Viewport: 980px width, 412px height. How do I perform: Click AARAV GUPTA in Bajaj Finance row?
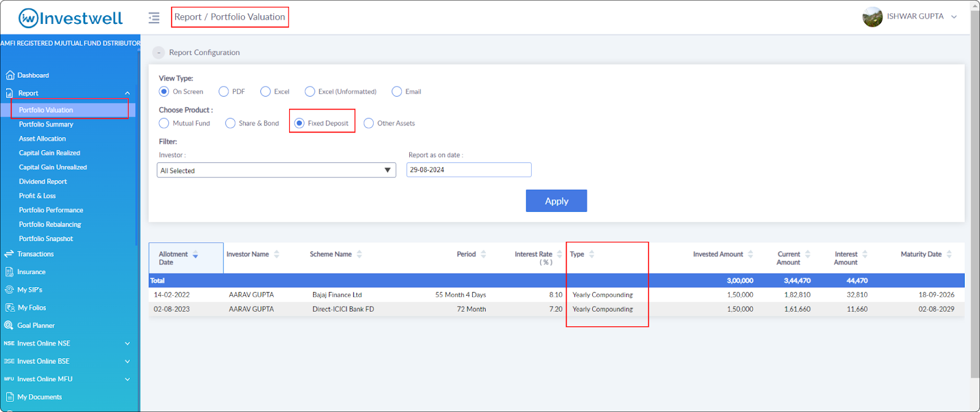click(251, 294)
